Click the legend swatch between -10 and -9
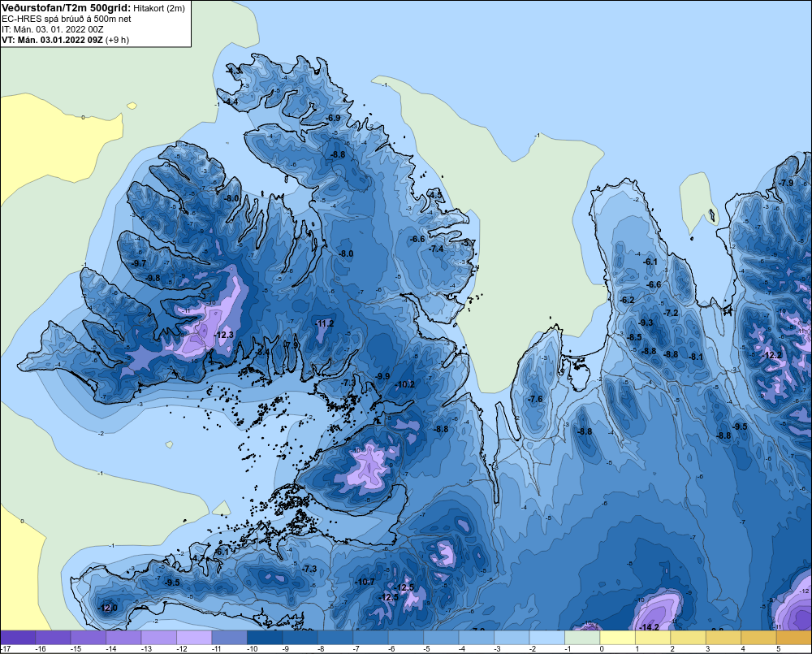This screenshot has width=812, height=654. (266, 638)
